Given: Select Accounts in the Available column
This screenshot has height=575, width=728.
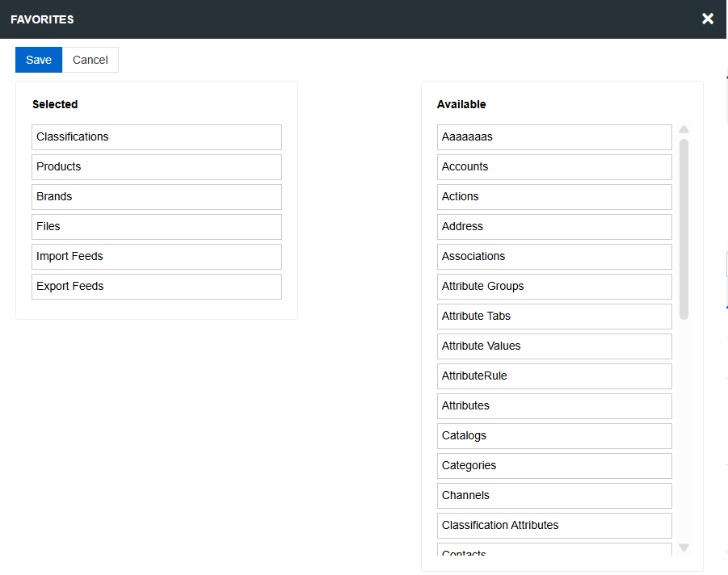Looking at the screenshot, I should tap(554, 166).
